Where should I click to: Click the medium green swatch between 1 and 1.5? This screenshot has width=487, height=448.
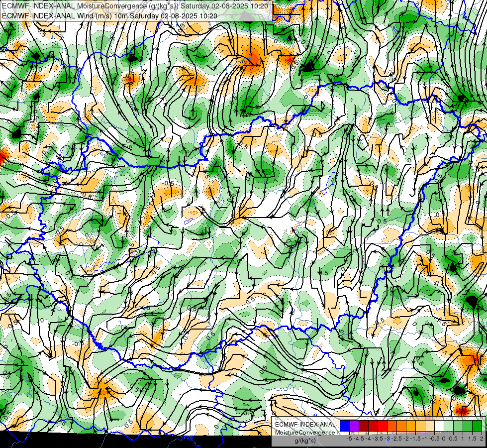(468, 426)
